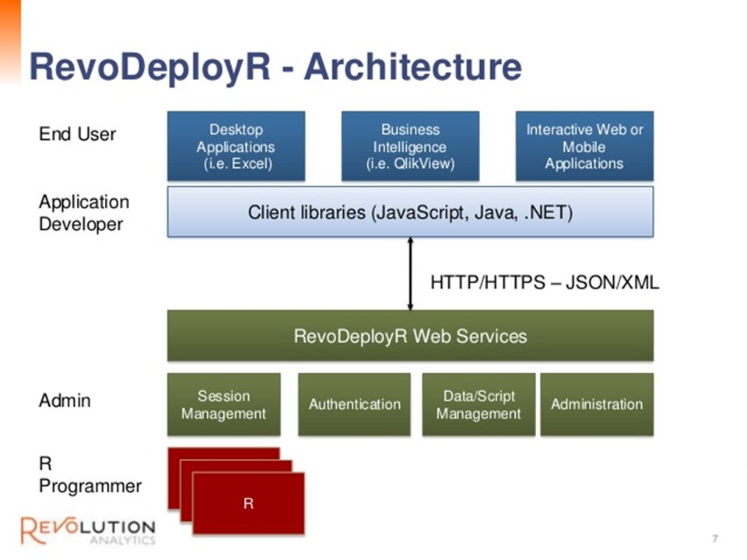The height and width of the screenshot is (560, 747).
Task: Click the Desktop Applications (i.e. Excel) box
Action: tap(236, 146)
